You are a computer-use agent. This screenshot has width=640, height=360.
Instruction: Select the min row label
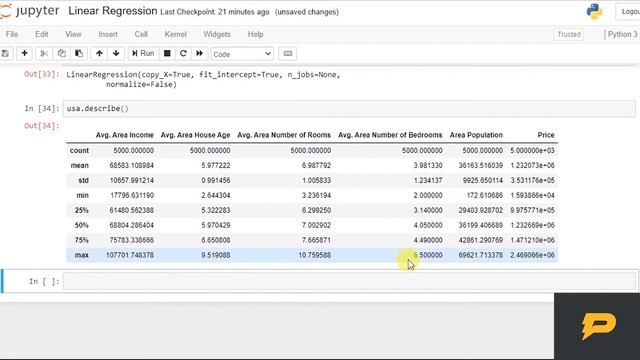82,196
